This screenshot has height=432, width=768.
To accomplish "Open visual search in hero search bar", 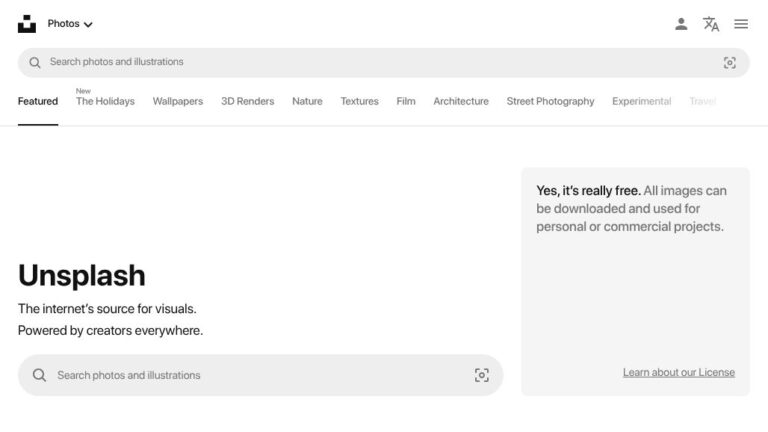I will [x=481, y=375].
